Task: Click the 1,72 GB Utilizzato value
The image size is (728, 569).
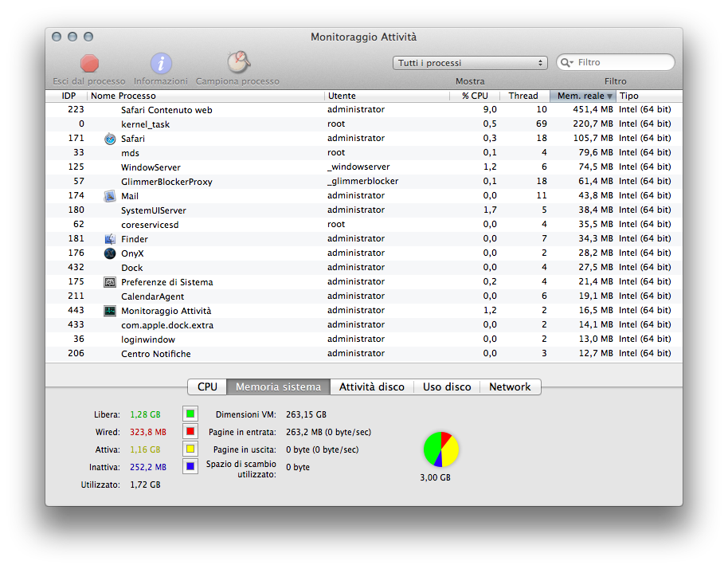Action: pos(145,485)
